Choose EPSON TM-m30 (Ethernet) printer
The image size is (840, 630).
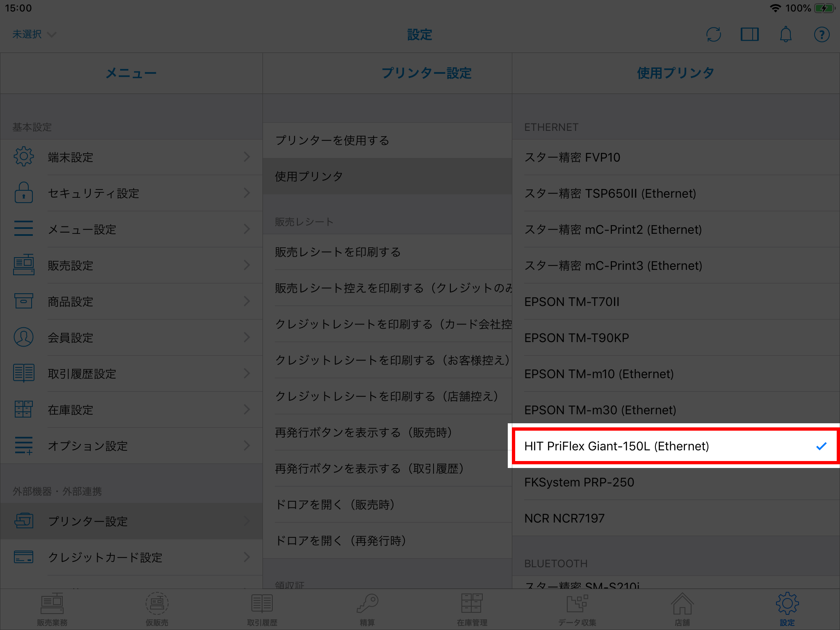pos(600,410)
